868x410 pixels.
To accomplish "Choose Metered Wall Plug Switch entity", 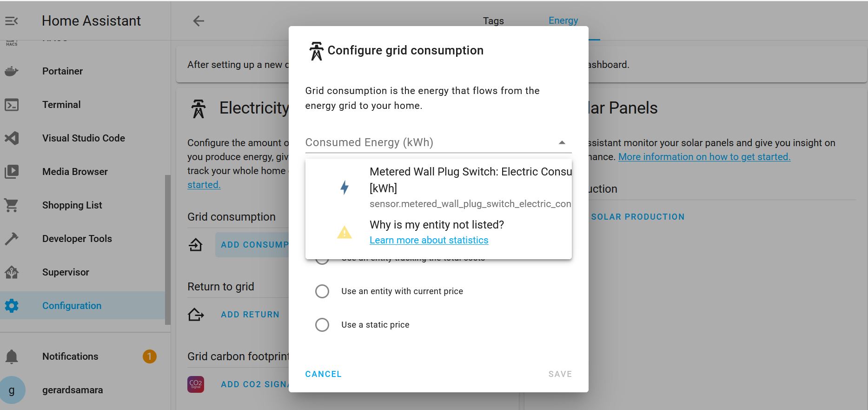I will [x=470, y=188].
